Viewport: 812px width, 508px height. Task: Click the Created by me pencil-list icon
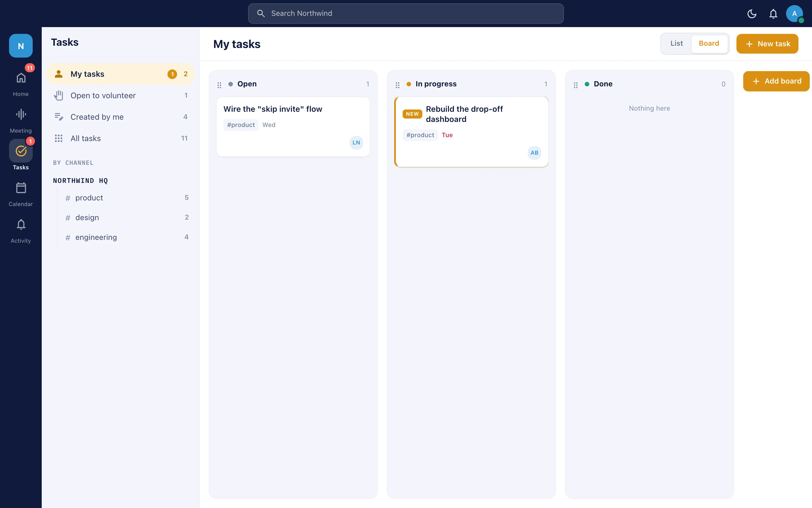[59, 117]
